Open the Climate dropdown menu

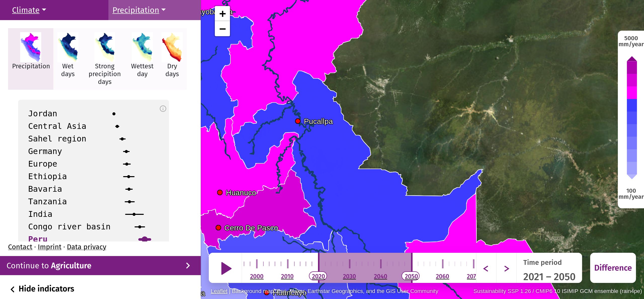29,10
